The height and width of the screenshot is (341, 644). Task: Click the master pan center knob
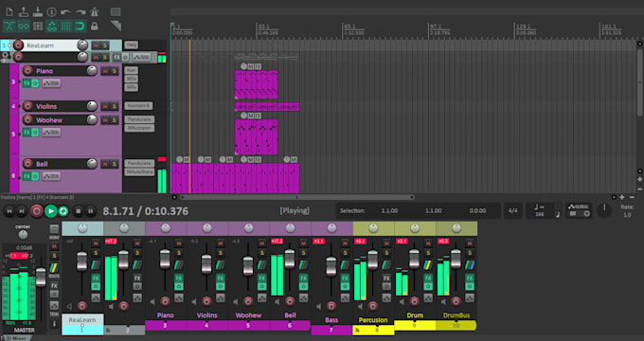pos(23,235)
